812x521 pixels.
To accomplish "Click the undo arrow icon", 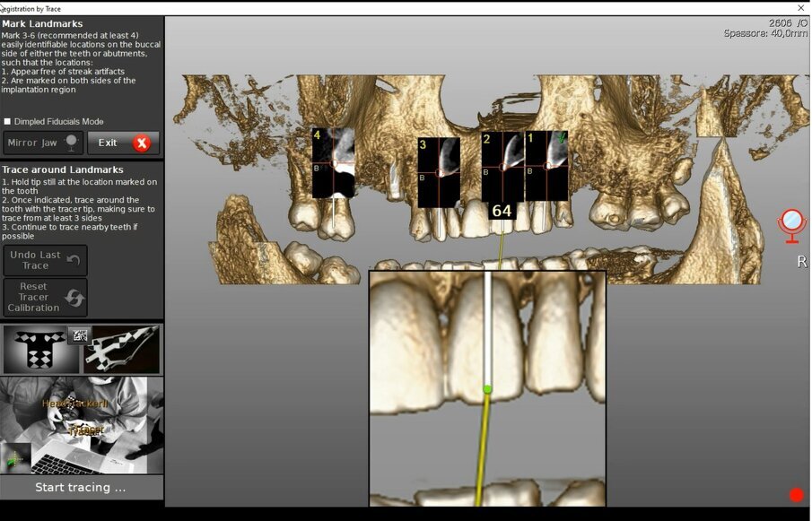I will click(74, 261).
